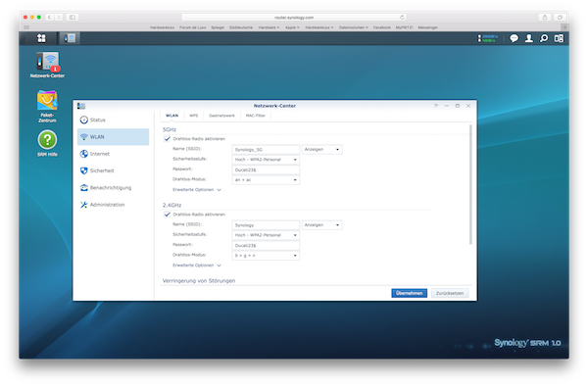Open the Netzwerk-Center desktop icon
Screen dimensions: 588x386
click(x=47, y=65)
